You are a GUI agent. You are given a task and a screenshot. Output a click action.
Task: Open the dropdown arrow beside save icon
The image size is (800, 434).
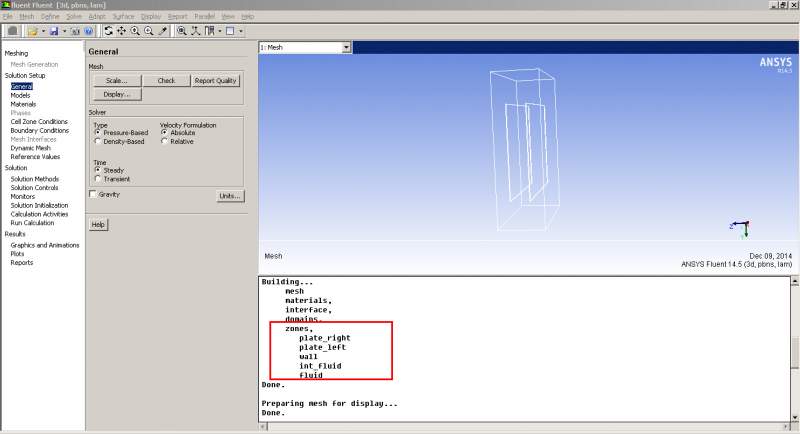point(64,31)
